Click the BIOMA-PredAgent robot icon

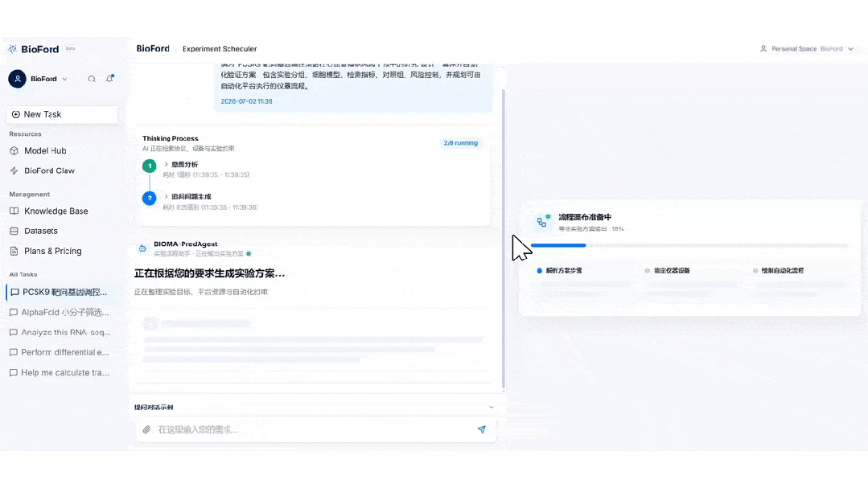pos(142,248)
